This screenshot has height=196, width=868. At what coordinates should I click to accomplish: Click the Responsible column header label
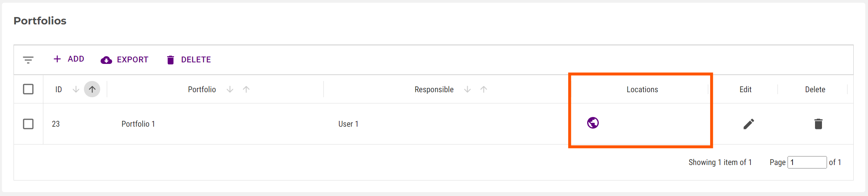434,89
